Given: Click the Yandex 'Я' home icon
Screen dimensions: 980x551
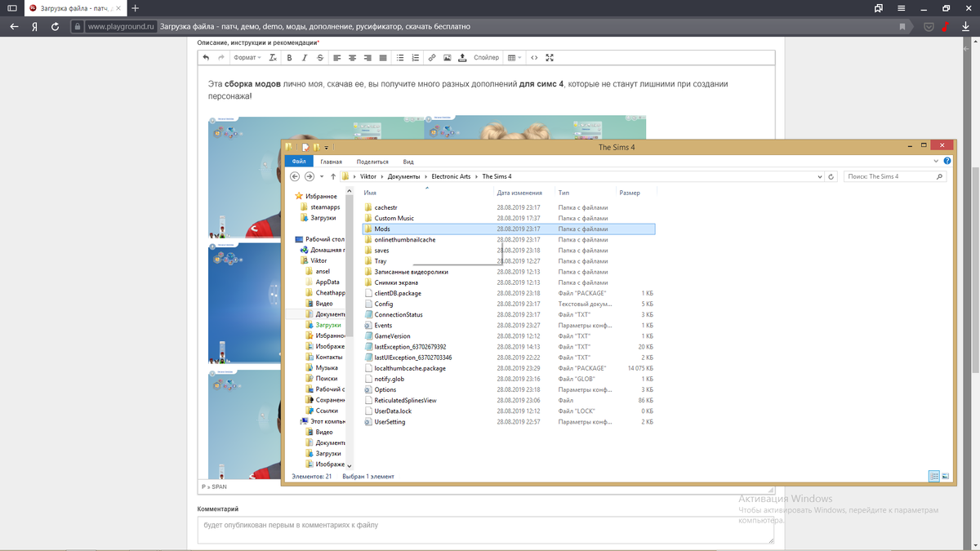Looking at the screenshot, I should pyautogui.click(x=34, y=26).
